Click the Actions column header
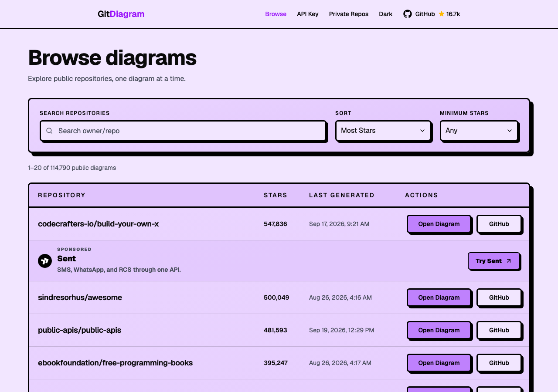Image resolution: width=558 pixels, height=392 pixels. point(422,195)
